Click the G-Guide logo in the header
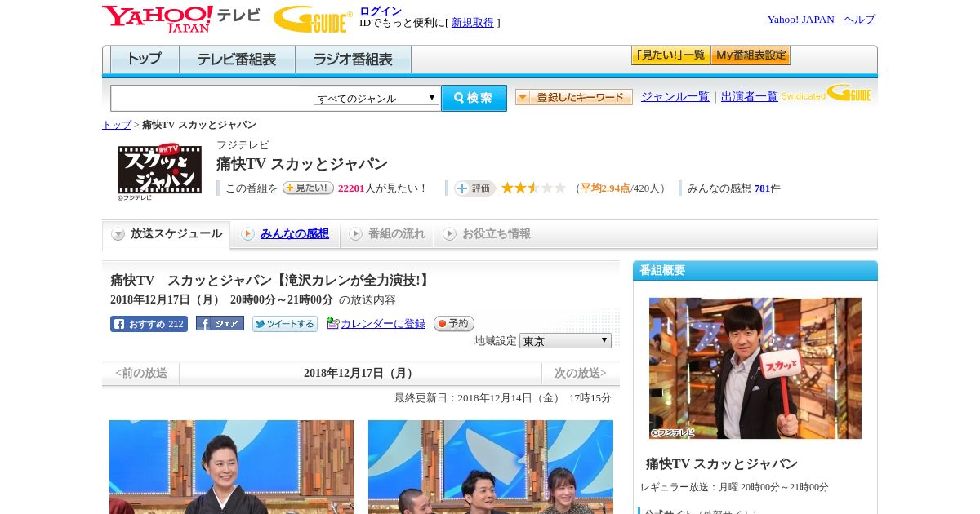 (313, 19)
